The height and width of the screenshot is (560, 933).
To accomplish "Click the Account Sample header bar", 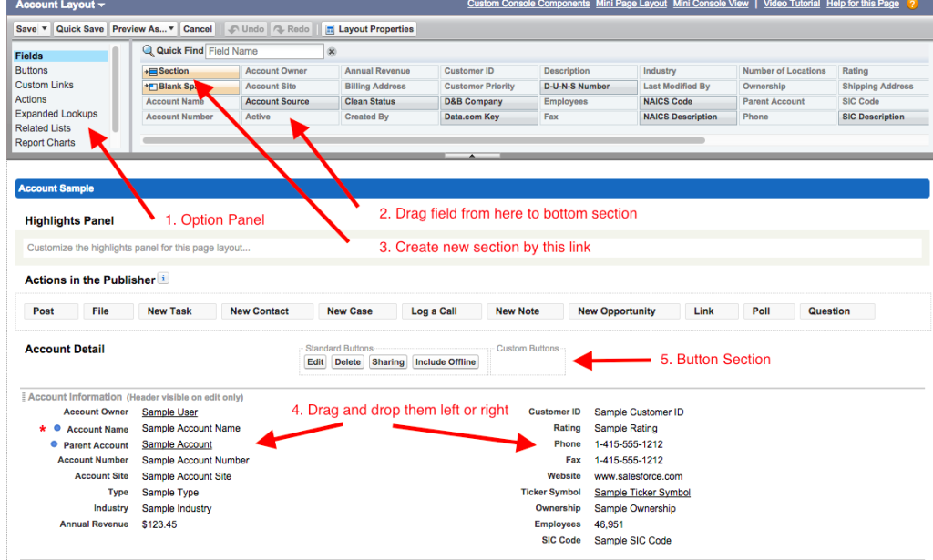I will click(x=473, y=188).
